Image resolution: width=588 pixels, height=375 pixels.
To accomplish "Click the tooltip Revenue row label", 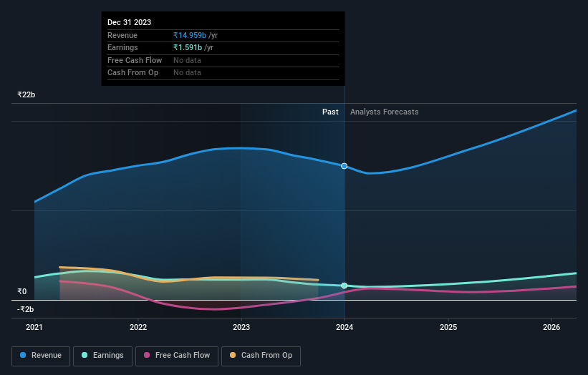I will click(122, 35).
